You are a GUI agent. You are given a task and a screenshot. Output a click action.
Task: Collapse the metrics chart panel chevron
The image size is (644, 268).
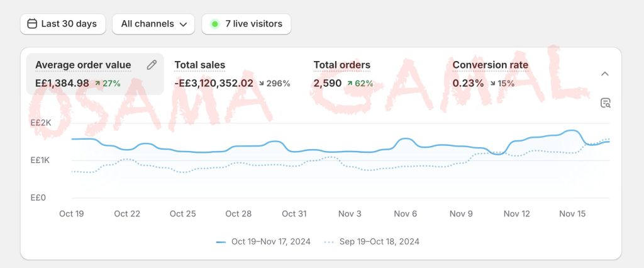[605, 74]
